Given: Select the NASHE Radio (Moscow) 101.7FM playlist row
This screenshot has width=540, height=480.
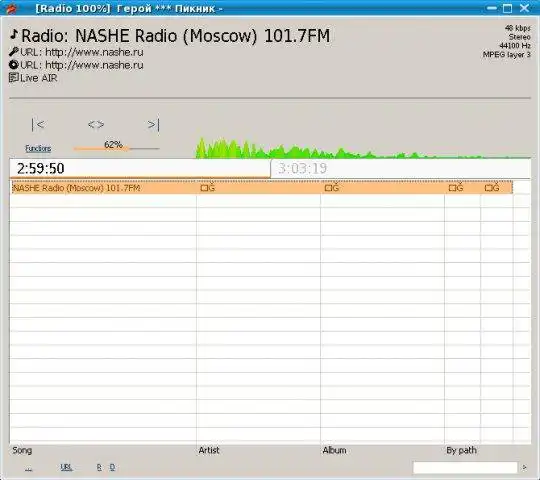Looking at the screenshot, I should click(x=262, y=188).
